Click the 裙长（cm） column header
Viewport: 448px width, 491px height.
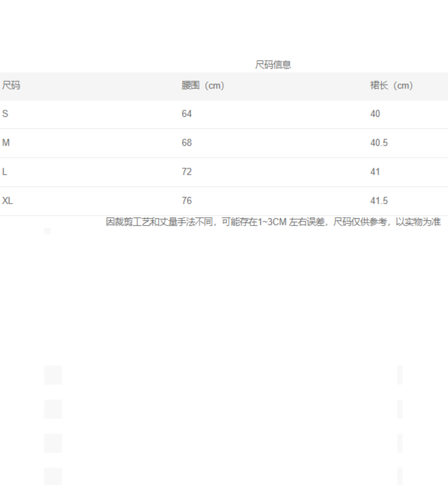tap(391, 85)
